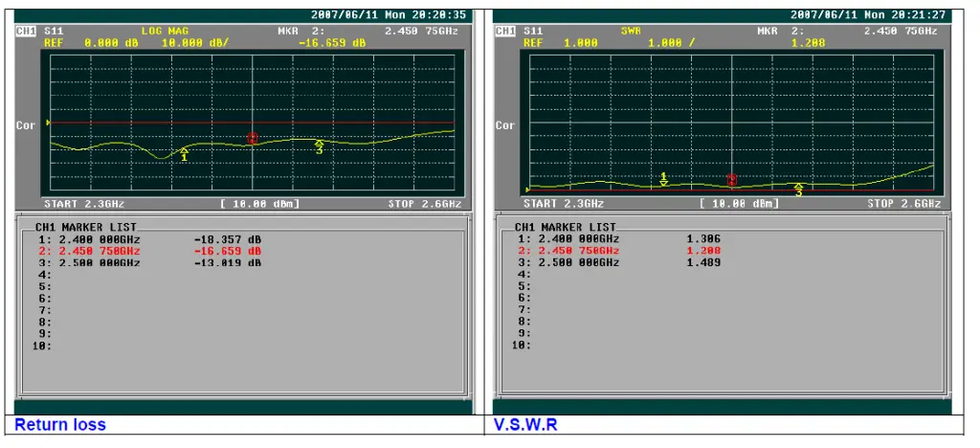The image size is (980, 448).
Task: Click the S11 label in the LOG MAG screen
Action: (x=54, y=31)
